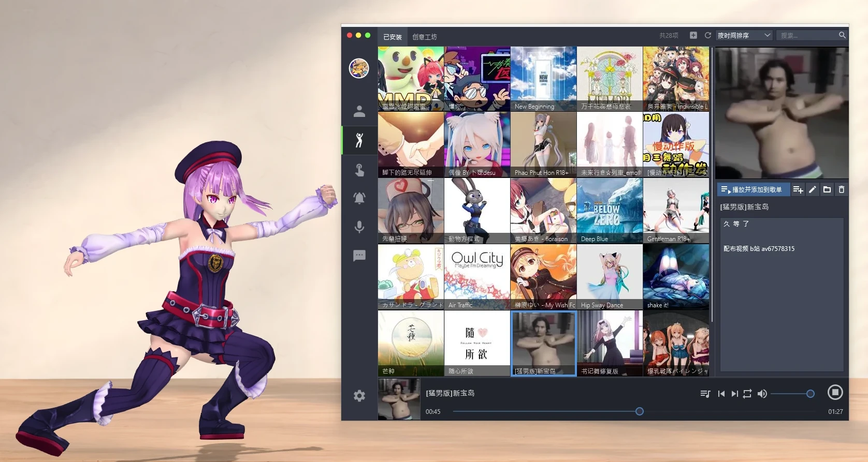Open settings gear in sidebar

point(359,396)
